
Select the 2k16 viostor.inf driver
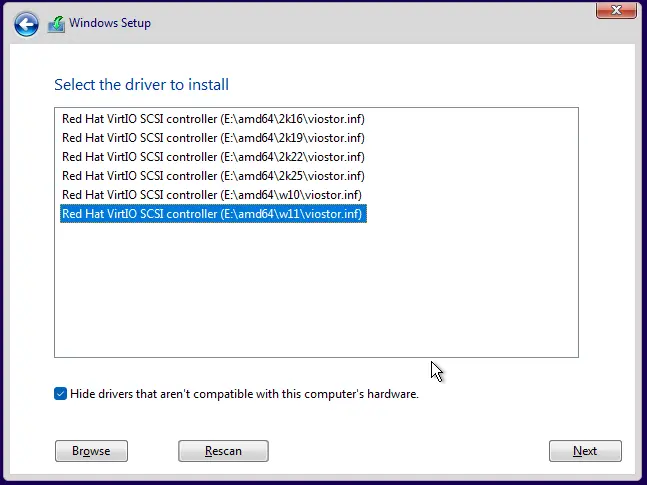click(213, 119)
